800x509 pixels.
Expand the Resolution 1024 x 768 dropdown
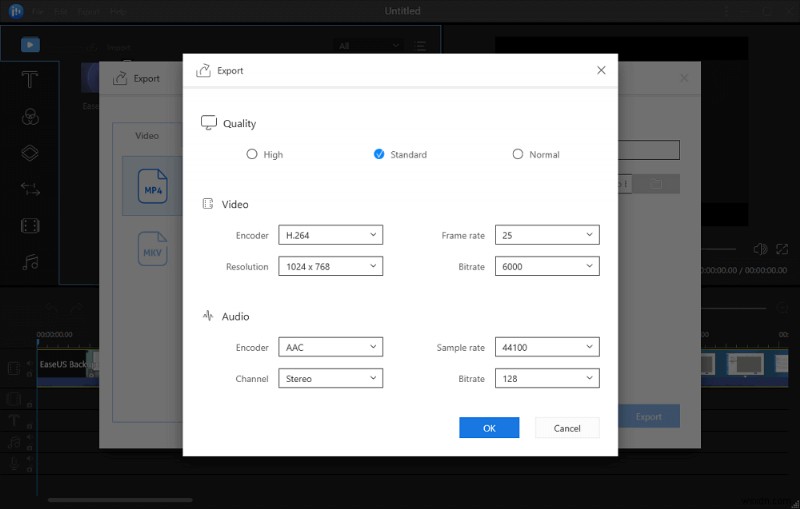[x=331, y=266]
